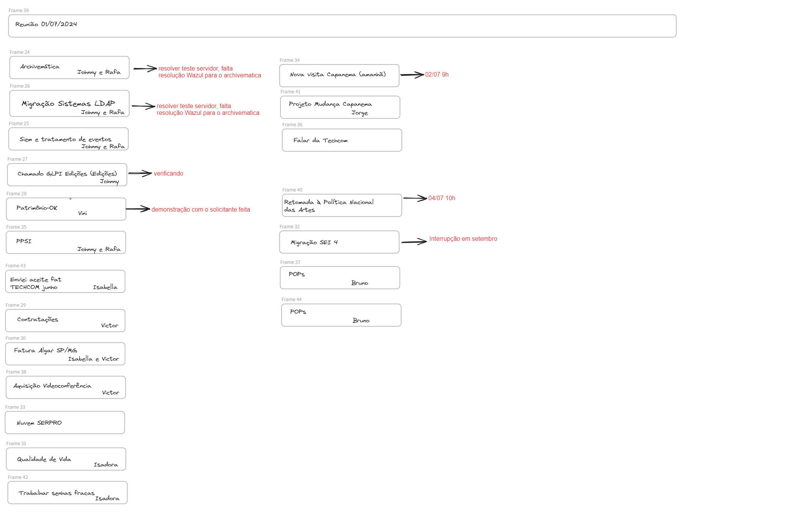Select 'Enviei aceite fat TECHCOM junho' text

tap(36, 283)
